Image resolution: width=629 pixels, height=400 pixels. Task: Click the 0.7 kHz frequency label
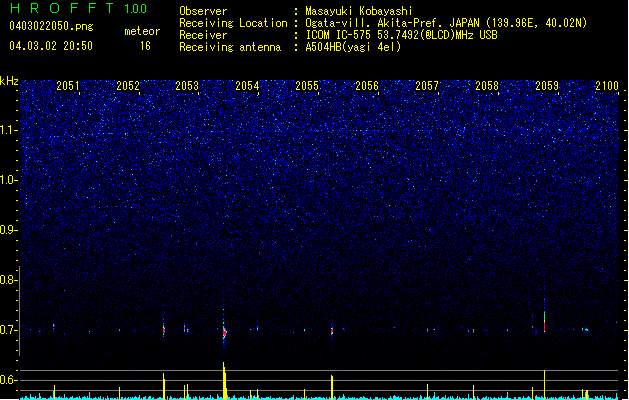point(9,330)
